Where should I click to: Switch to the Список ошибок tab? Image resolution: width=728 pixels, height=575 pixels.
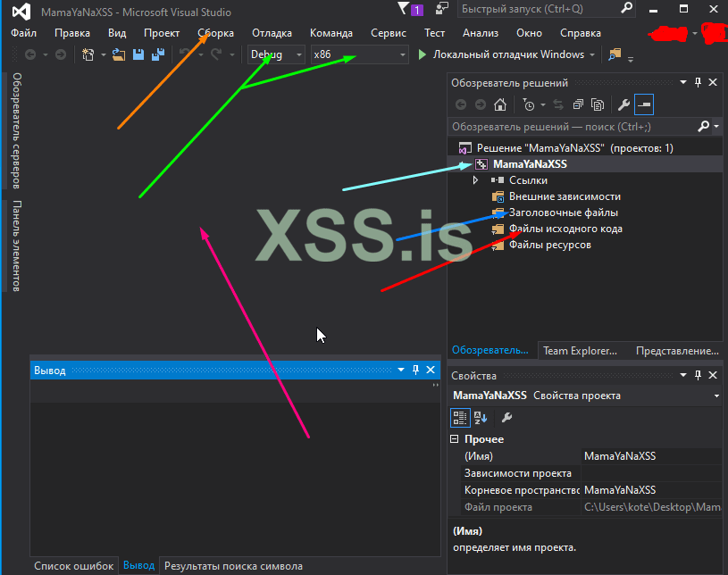tap(73, 566)
